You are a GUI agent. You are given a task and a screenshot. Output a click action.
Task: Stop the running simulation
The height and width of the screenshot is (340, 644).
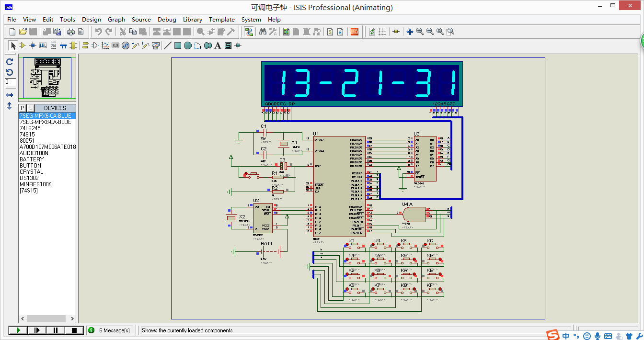point(74,330)
